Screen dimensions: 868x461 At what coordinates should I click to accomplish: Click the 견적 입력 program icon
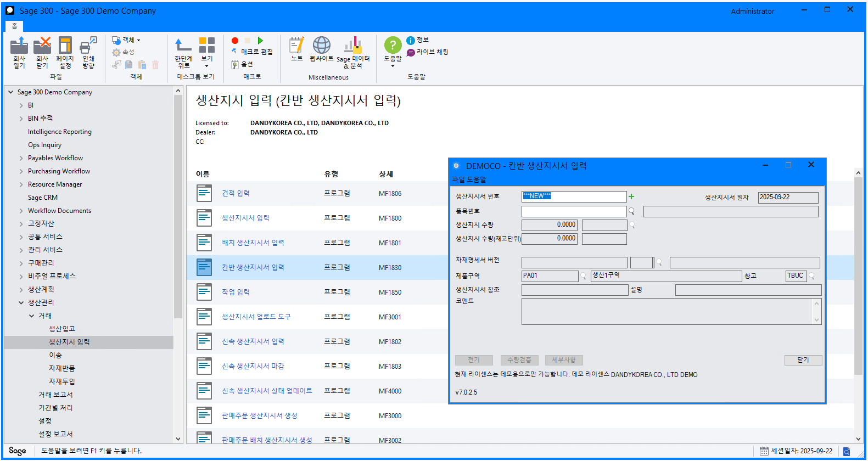tap(204, 193)
